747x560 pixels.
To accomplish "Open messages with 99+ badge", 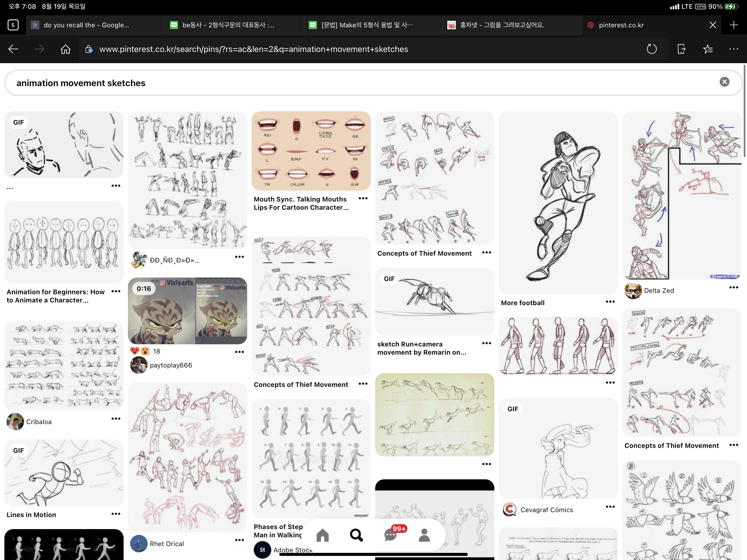I will point(390,535).
